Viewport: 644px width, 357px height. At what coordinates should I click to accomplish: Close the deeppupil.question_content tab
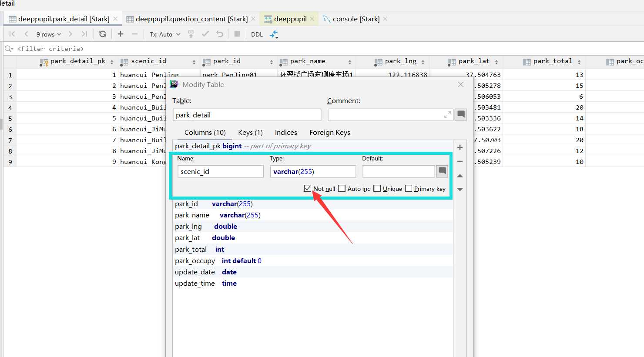click(253, 19)
